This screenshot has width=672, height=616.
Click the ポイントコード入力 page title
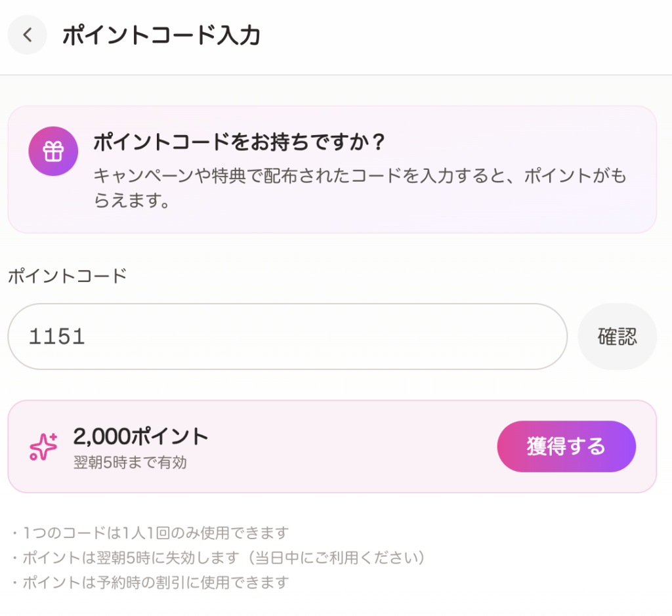pyautogui.click(x=161, y=35)
